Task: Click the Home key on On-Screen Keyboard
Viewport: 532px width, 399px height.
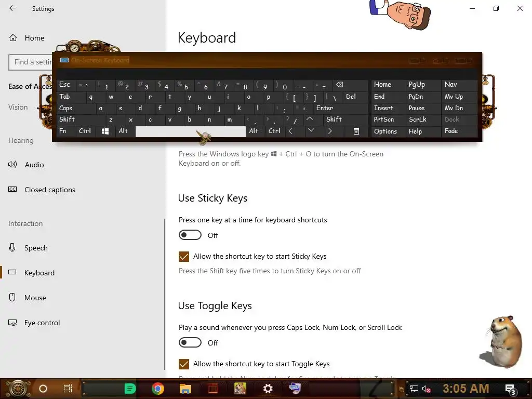Action: tap(389, 85)
